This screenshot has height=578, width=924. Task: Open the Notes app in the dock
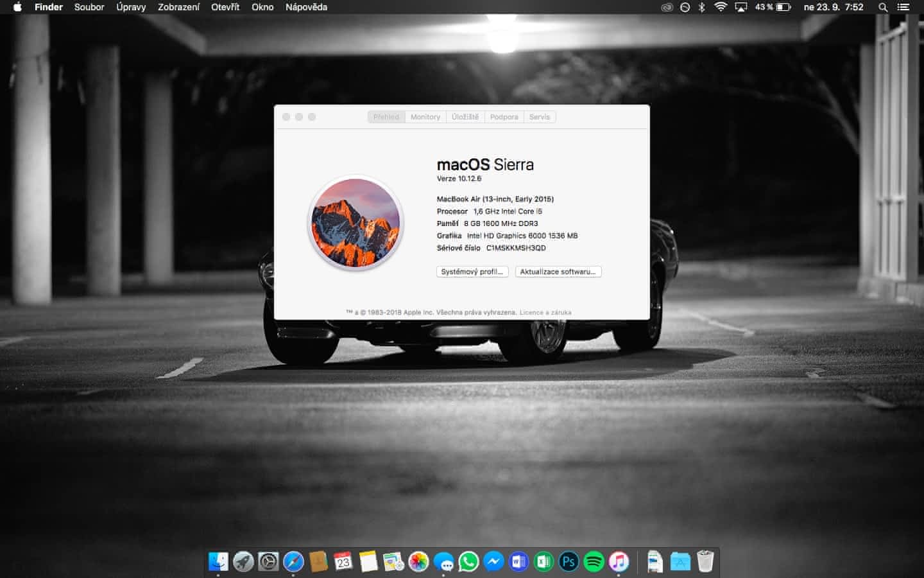(x=368, y=562)
